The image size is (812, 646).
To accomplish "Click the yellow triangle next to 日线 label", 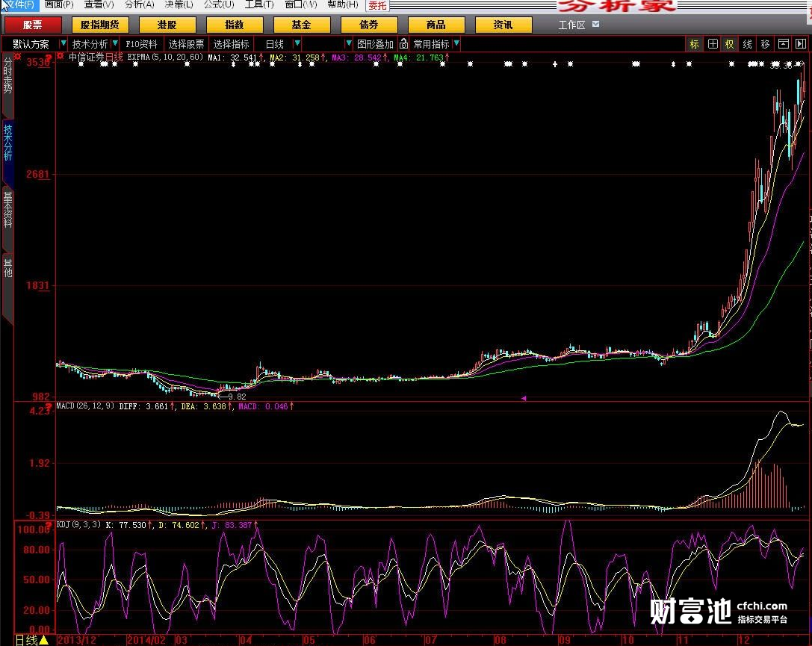I will point(44,640).
